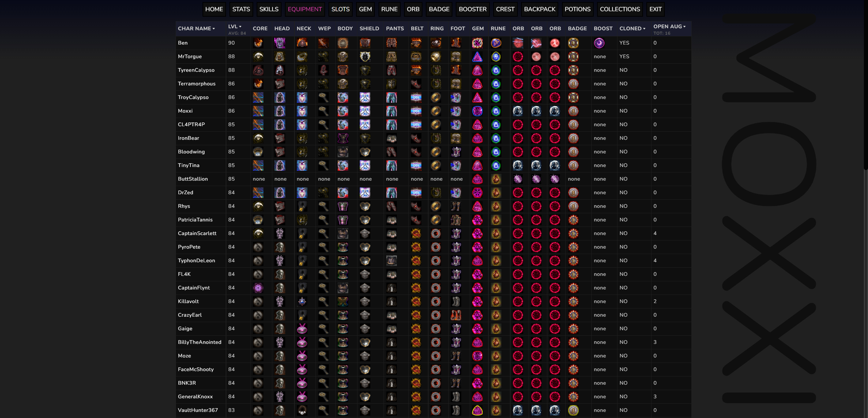Click MrTorgue's YES cloned value
The height and width of the screenshot is (418, 868).
pos(624,56)
